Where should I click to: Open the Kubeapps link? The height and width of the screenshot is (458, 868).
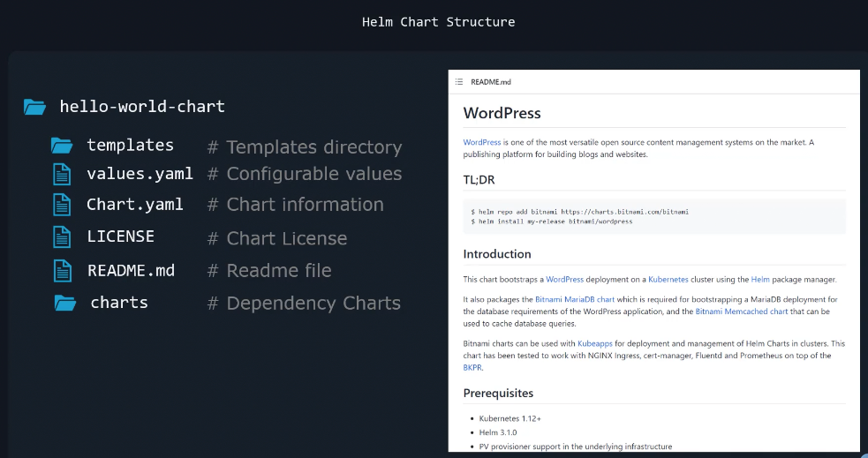pyautogui.click(x=596, y=343)
